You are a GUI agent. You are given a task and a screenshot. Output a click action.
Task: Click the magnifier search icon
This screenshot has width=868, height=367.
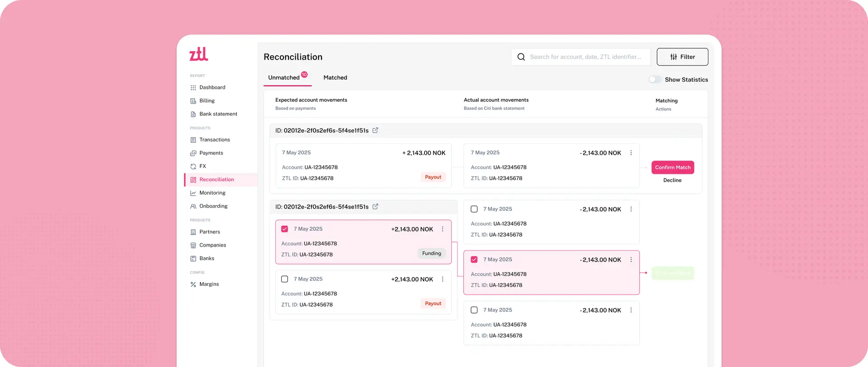click(x=521, y=57)
